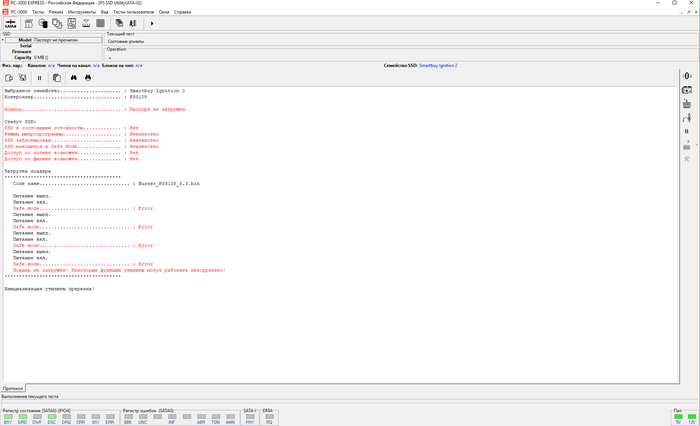Image resolution: width=700 pixels, height=426 pixels.
Task: Click the SATA0 port selector icon
Action: tap(10, 23)
